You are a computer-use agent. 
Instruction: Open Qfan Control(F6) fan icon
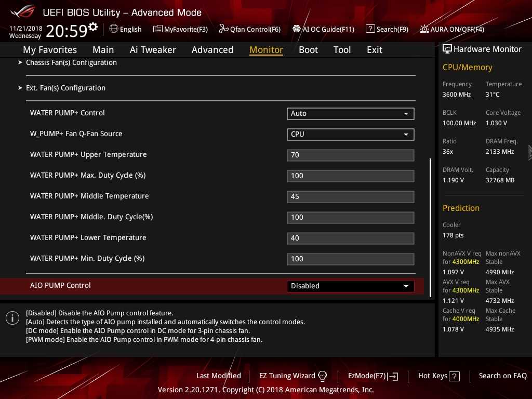223,29
